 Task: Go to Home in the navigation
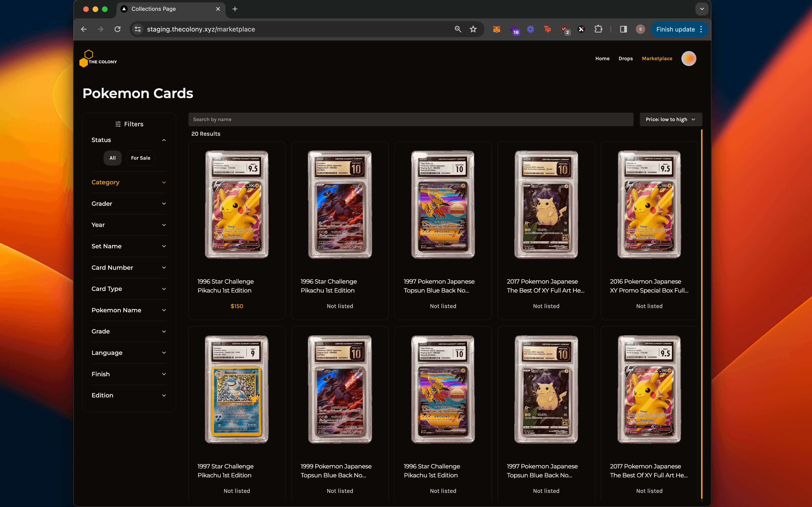(602, 59)
